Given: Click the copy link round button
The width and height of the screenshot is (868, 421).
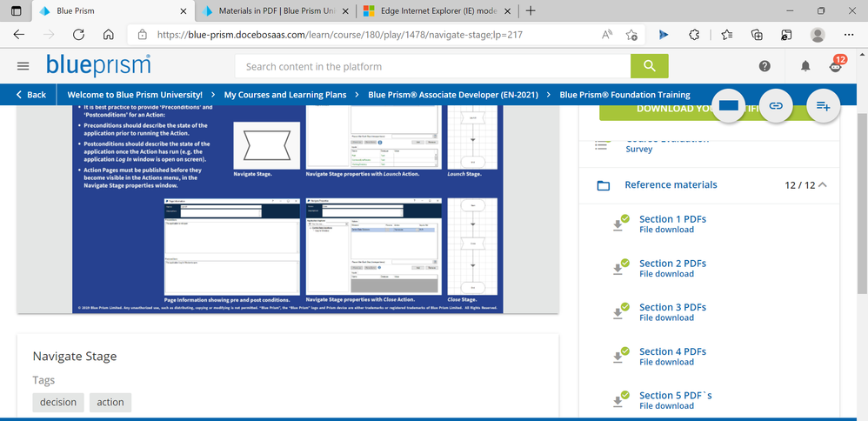Looking at the screenshot, I should point(776,105).
